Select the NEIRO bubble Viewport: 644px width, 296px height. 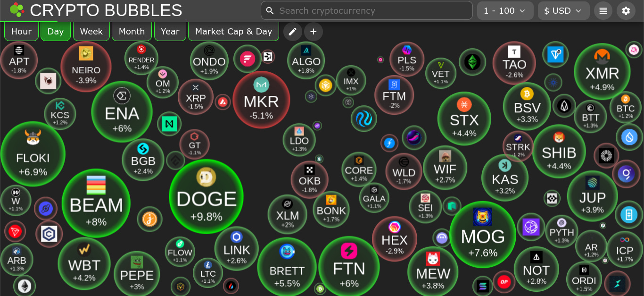pos(86,67)
